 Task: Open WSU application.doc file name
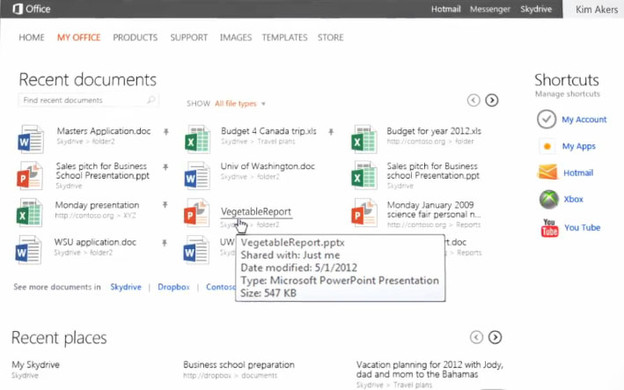95,242
